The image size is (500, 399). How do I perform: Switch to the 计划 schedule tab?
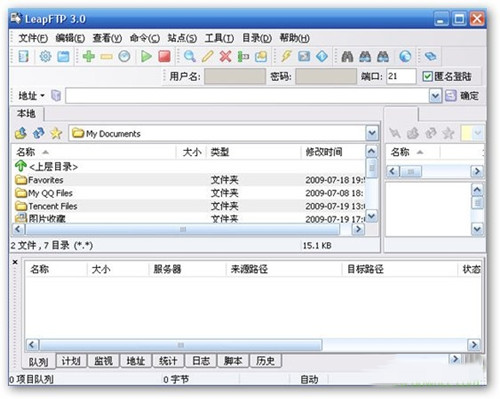click(71, 361)
